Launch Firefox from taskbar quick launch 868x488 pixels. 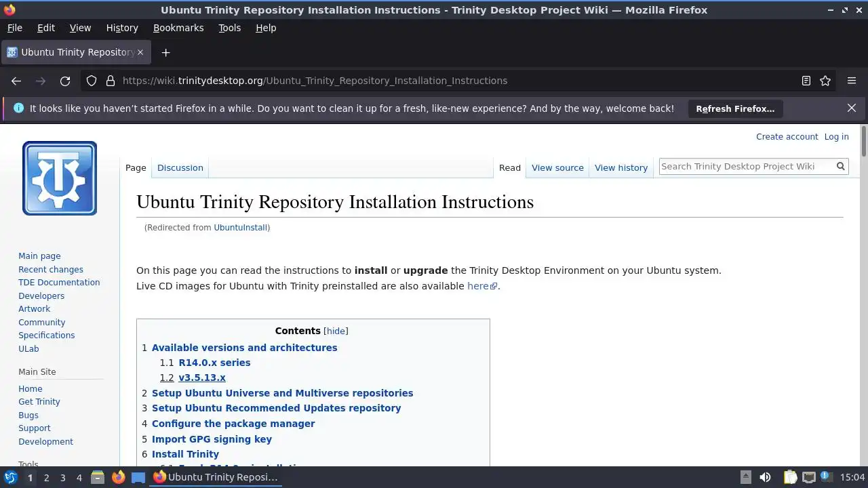click(x=118, y=477)
